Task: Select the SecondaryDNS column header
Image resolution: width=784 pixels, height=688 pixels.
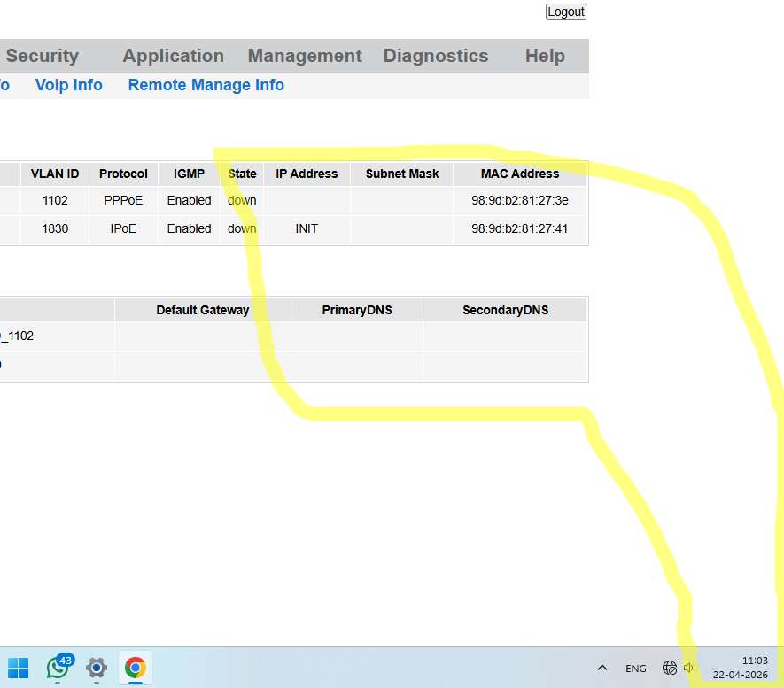Action: 506,310
